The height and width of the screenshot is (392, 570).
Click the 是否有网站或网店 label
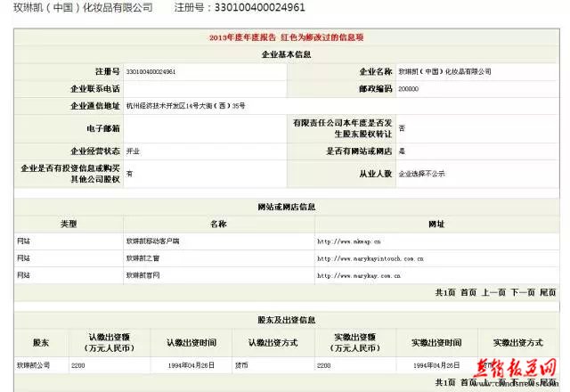click(359, 151)
